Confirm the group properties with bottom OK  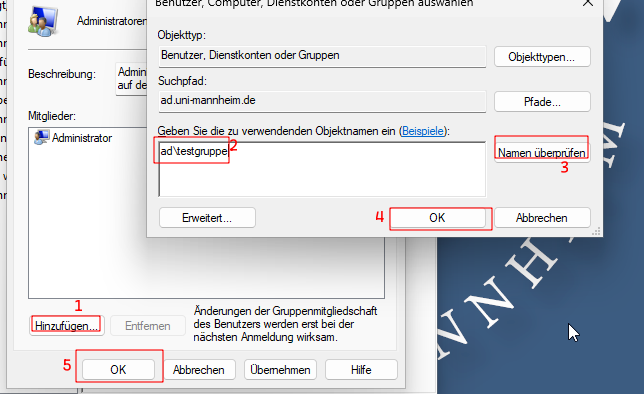pos(118,370)
